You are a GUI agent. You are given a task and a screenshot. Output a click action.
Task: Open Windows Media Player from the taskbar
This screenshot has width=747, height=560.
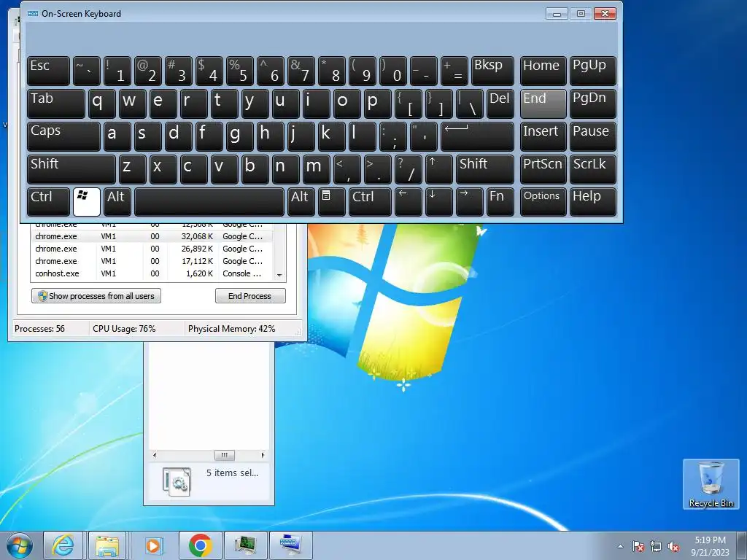[153, 545]
